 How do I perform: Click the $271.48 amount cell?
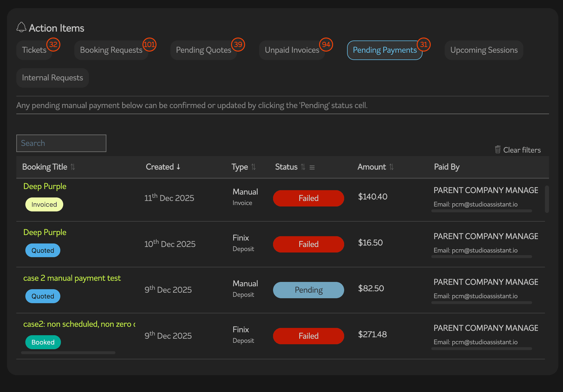372,334
